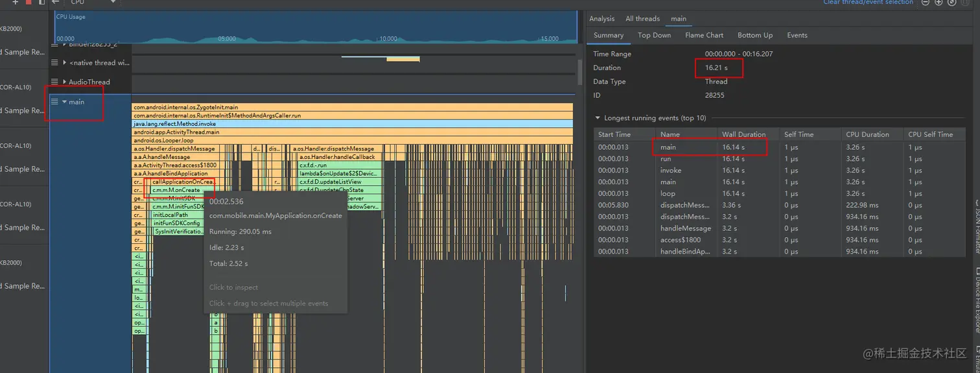The image size is (980, 373).
Task: Click the 15.000 marker on CPU timeline
Action: click(x=549, y=39)
